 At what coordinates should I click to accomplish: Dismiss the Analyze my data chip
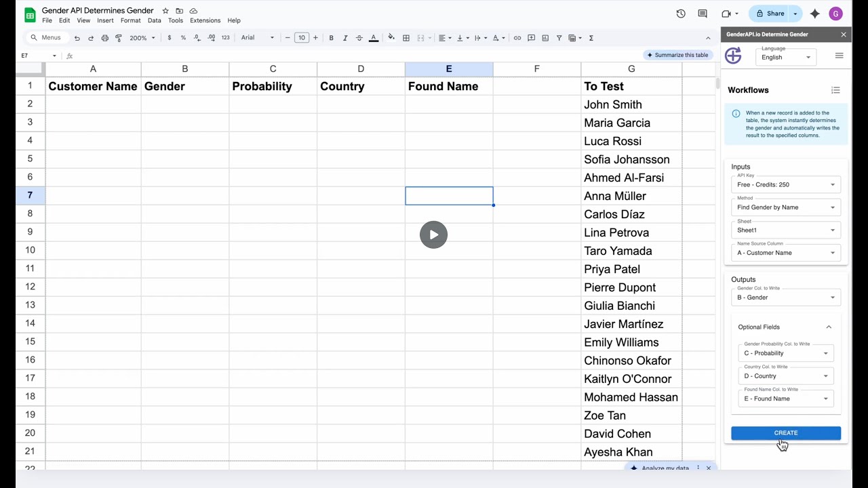pos(709,468)
